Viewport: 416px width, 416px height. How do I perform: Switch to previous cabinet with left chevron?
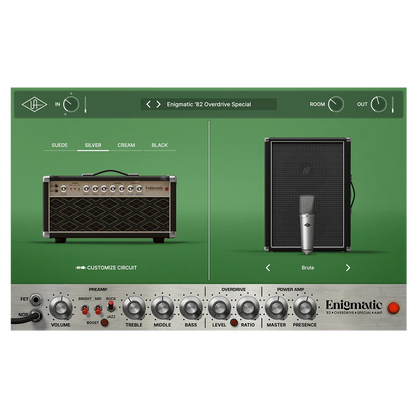pos(268,268)
